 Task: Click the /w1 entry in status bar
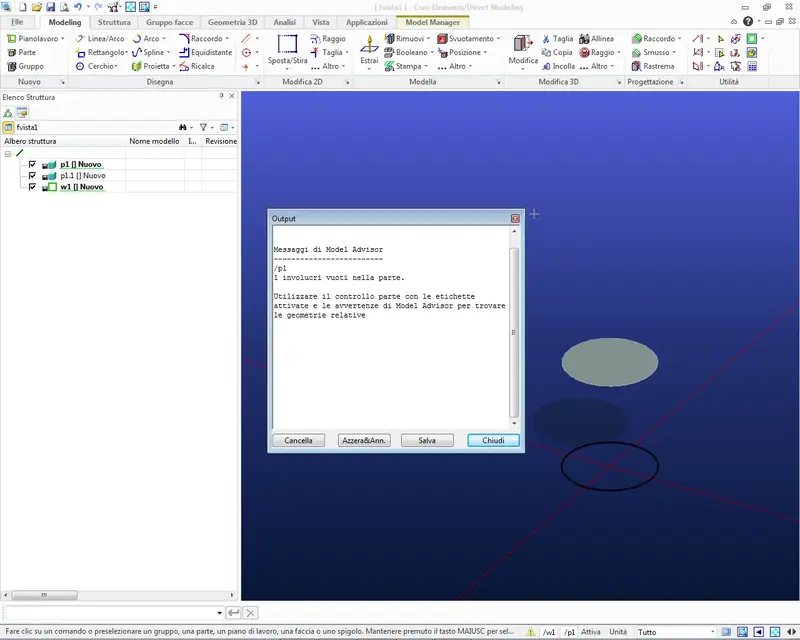(548, 632)
